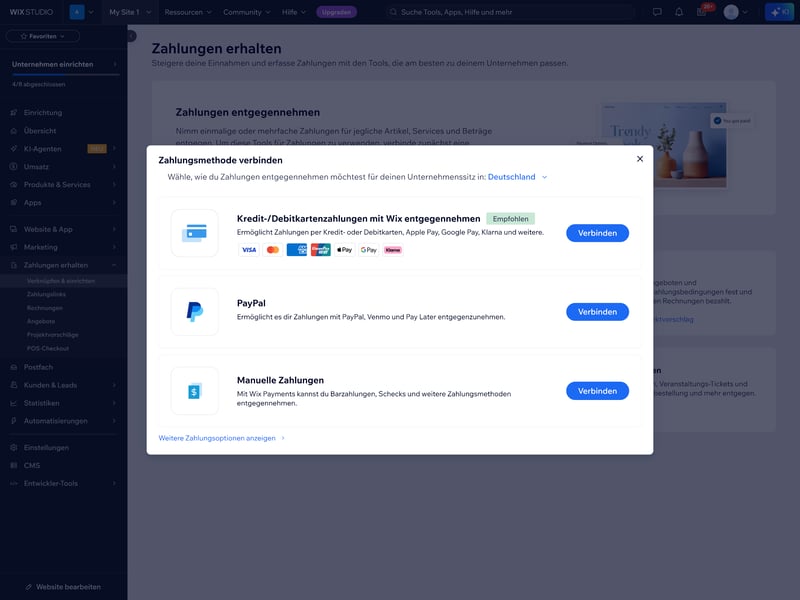The image size is (800, 600).
Task: Collapse the left sidebar with arrow button
Action: [131, 35]
